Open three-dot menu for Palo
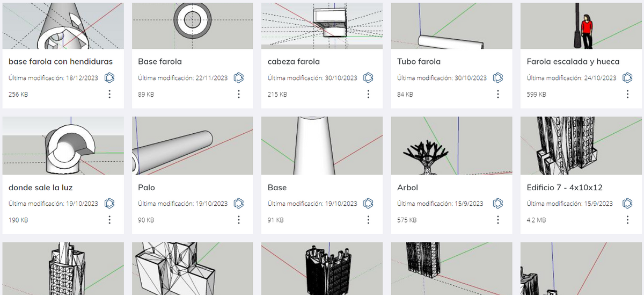 [x=239, y=220]
